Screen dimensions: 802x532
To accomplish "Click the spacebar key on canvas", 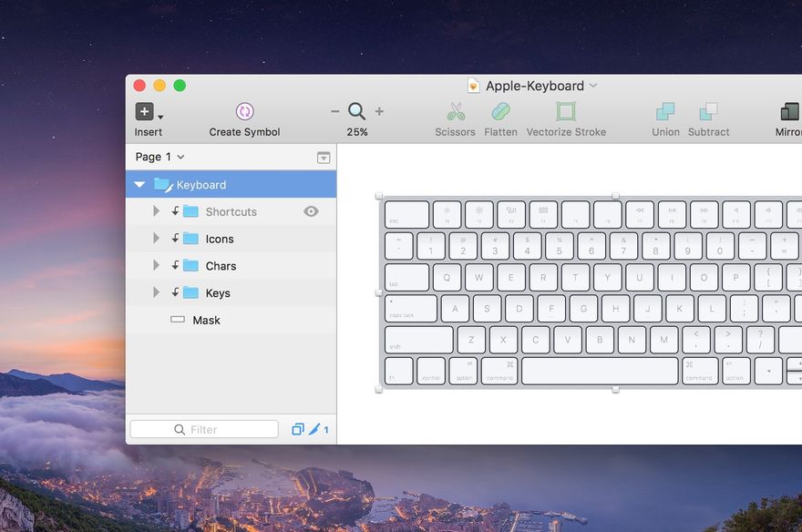I will pos(600,371).
